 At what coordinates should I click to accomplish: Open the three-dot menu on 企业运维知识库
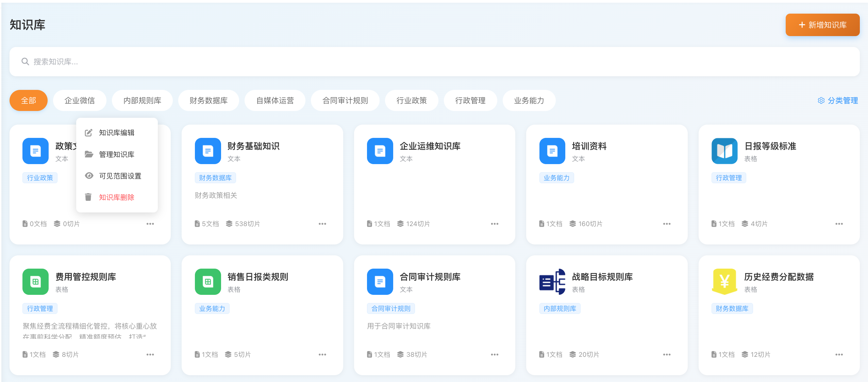495,224
